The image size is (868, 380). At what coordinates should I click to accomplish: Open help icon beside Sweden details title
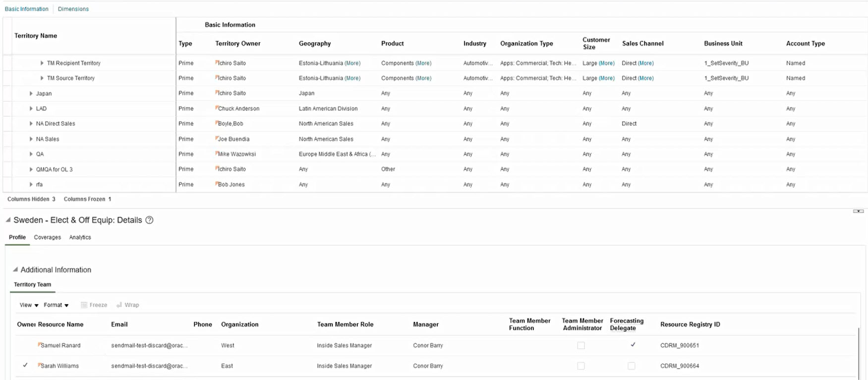149,220
